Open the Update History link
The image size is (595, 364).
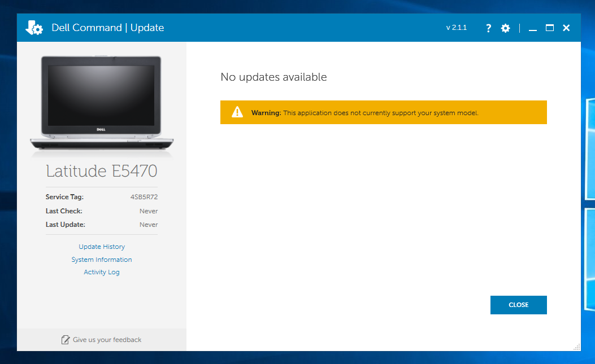(102, 247)
